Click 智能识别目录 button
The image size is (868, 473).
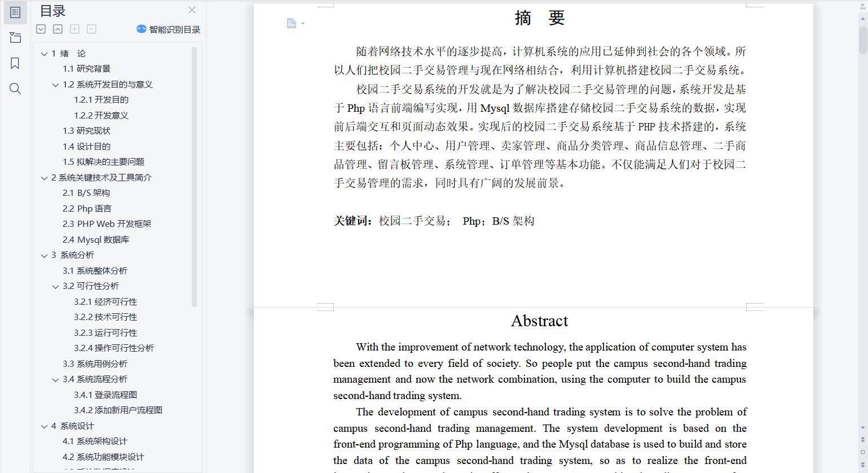(168, 29)
